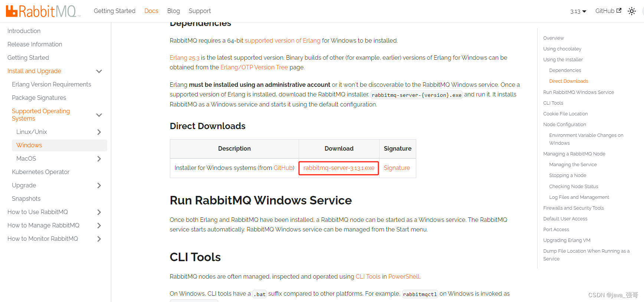This screenshot has width=644, height=302.
Task: Click the Direct Downloads heading
Action: click(207, 126)
